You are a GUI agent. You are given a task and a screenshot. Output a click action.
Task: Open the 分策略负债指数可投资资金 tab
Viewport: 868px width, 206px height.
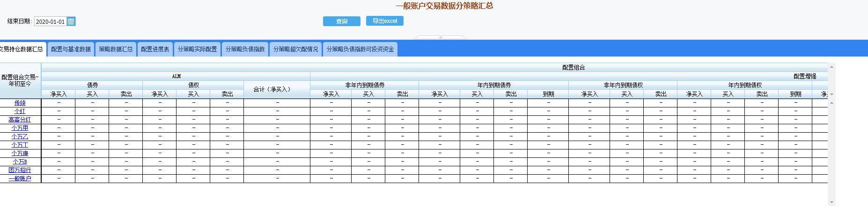point(360,49)
